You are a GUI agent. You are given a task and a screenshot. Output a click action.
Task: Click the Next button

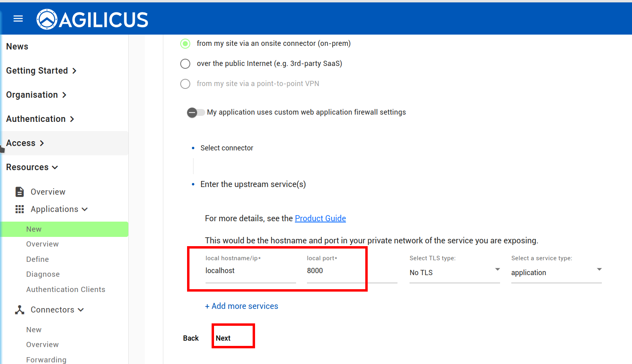pos(223,338)
